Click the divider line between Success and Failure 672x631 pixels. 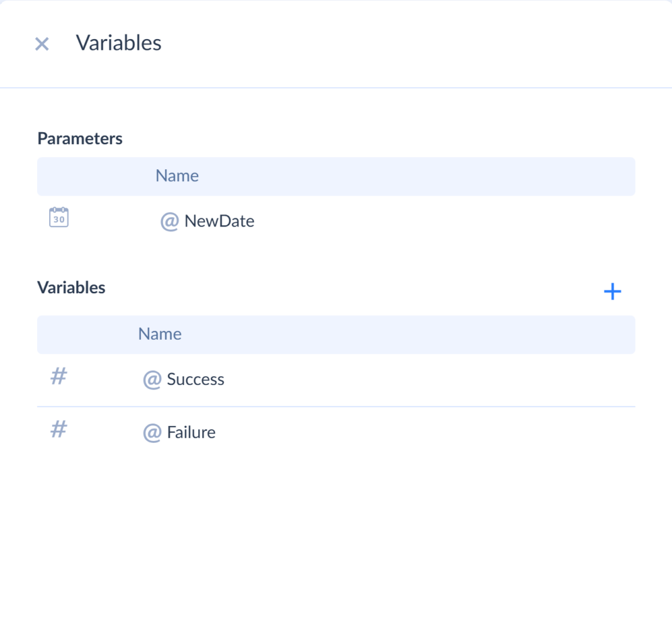pyautogui.click(x=336, y=406)
